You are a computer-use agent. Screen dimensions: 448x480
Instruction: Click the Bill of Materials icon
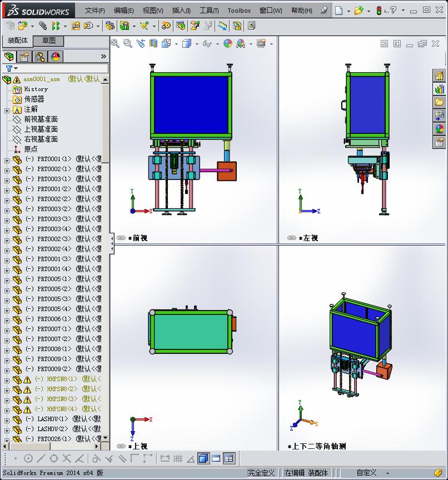pyautogui.click(x=181, y=26)
